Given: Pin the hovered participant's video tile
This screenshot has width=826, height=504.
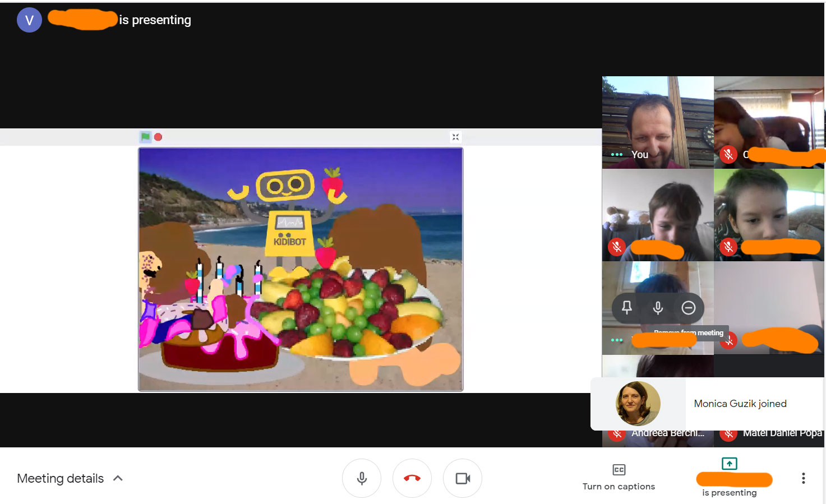Looking at the screenshot, I should pos(627,307).
